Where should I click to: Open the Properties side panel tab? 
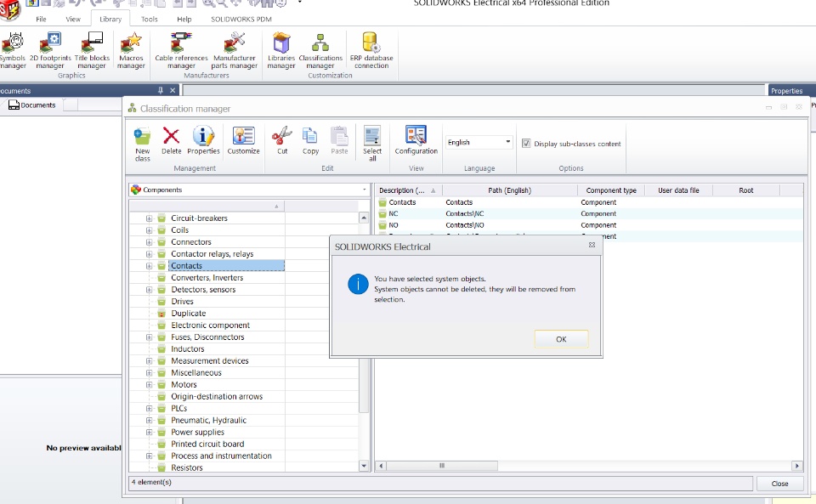pos(786,90)
